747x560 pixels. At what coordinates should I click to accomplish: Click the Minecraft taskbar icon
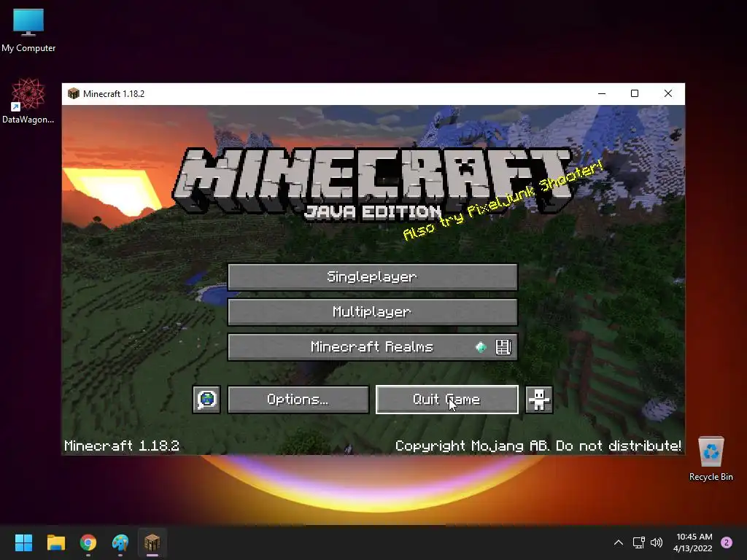[152, 542]
